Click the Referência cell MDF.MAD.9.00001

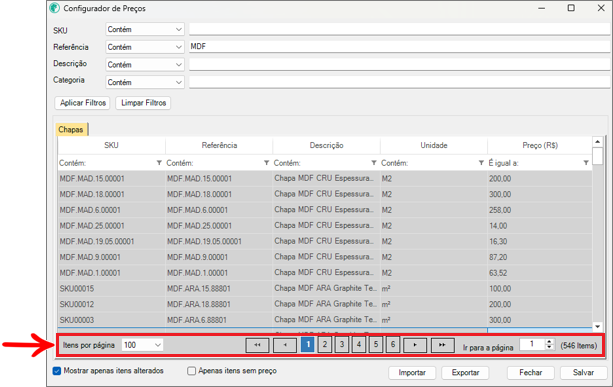219,257
